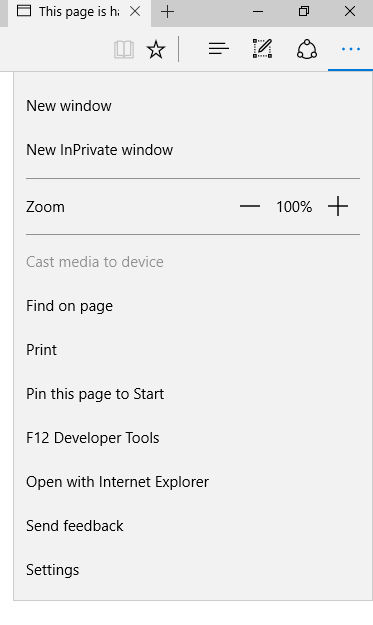Close the More actions ellipsis menu
Viewport: 373px width, 625px height.
tap(351, 49)
